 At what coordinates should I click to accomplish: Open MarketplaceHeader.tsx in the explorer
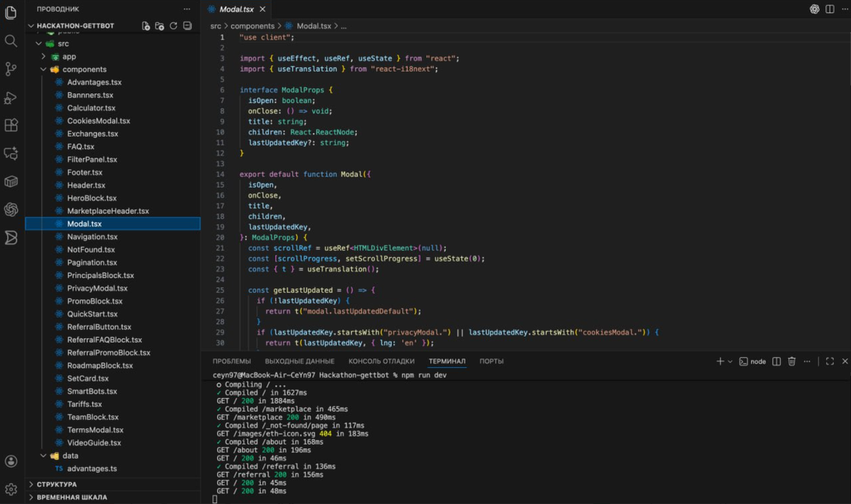coord(108,211)
